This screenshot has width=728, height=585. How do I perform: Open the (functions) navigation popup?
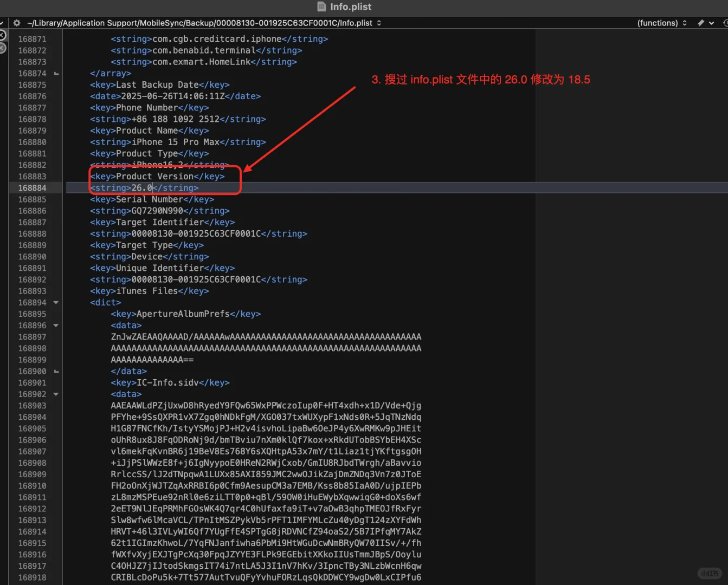[662, 23]
